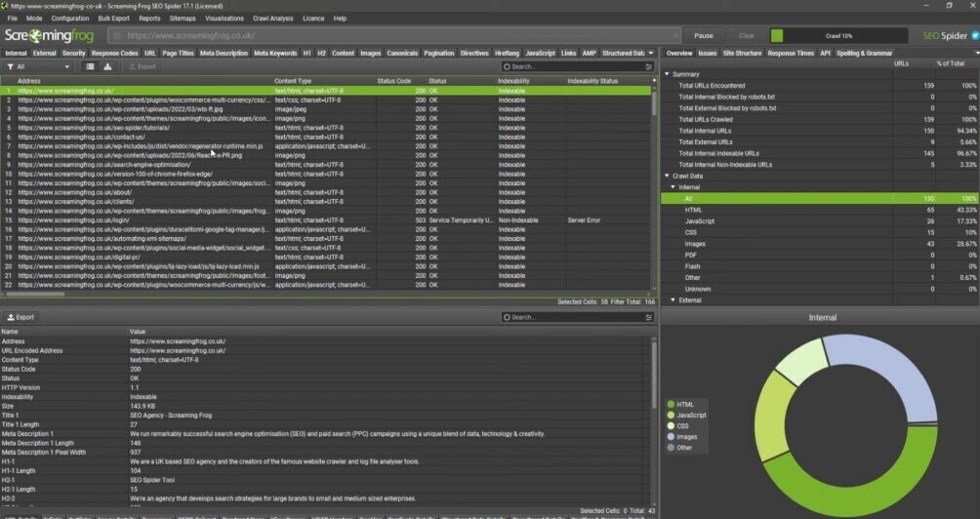The image size is (980, 519).
Task: Switch to the Canonicals tab
Action: tap(402, 53)
